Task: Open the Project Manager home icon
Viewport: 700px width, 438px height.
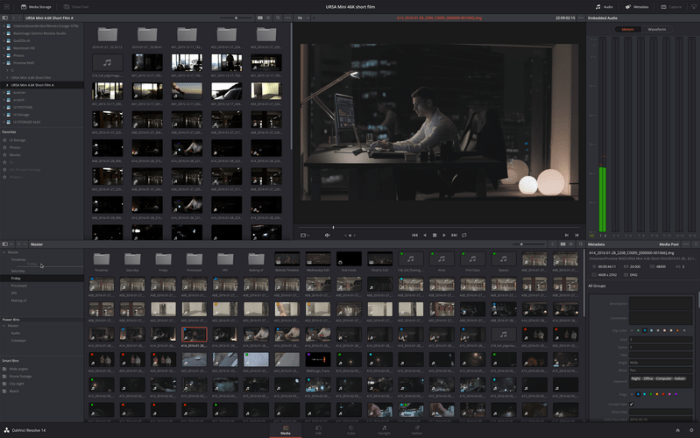Action: point(678,430)
